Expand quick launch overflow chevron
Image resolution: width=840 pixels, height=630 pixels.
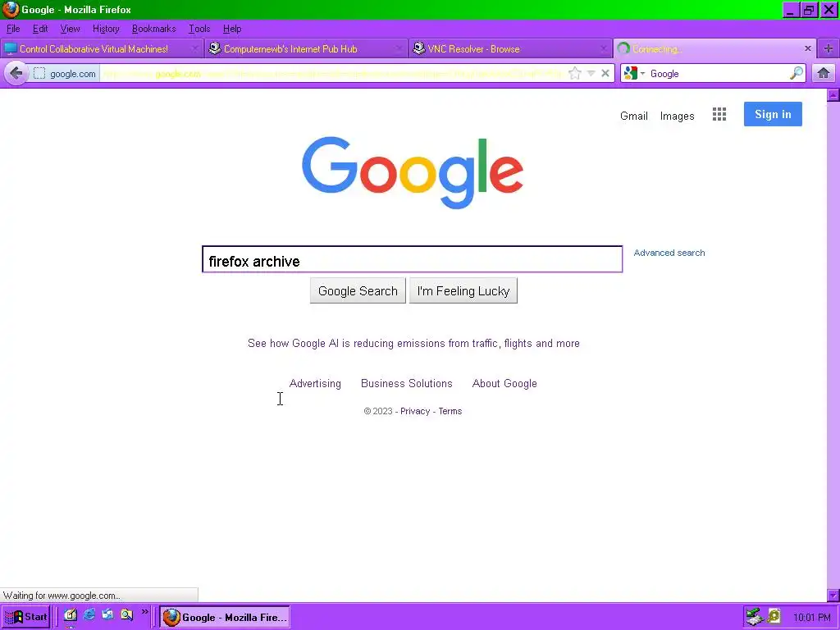(x=144, y=611)
